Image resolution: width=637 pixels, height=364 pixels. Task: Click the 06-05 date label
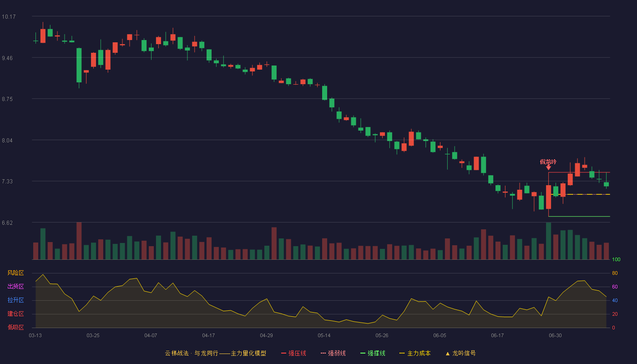440,335
